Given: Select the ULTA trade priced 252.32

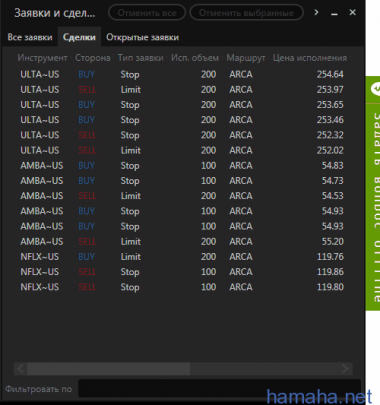Looking at the screenshot, I should (182, 135).
